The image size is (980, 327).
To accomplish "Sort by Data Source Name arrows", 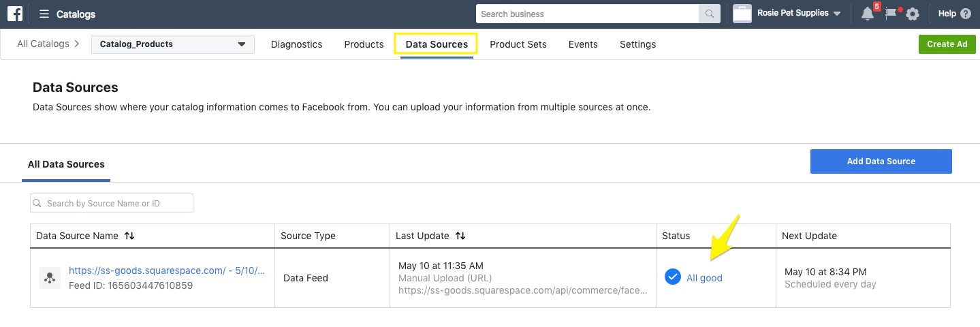I will [x=129, y=236].
